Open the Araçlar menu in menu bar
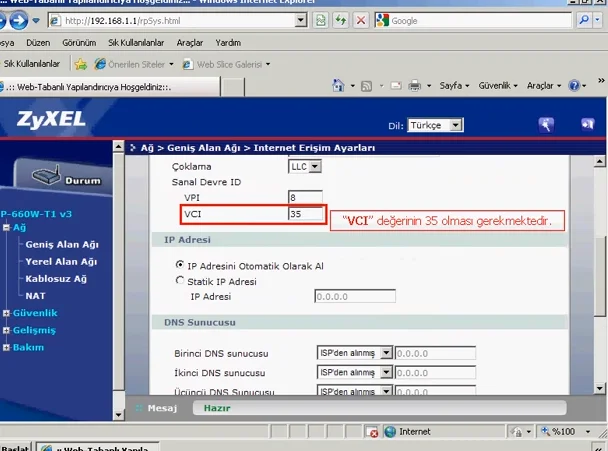Image resolution: width=608 pixels, height=451 pixels. (190, 43)
